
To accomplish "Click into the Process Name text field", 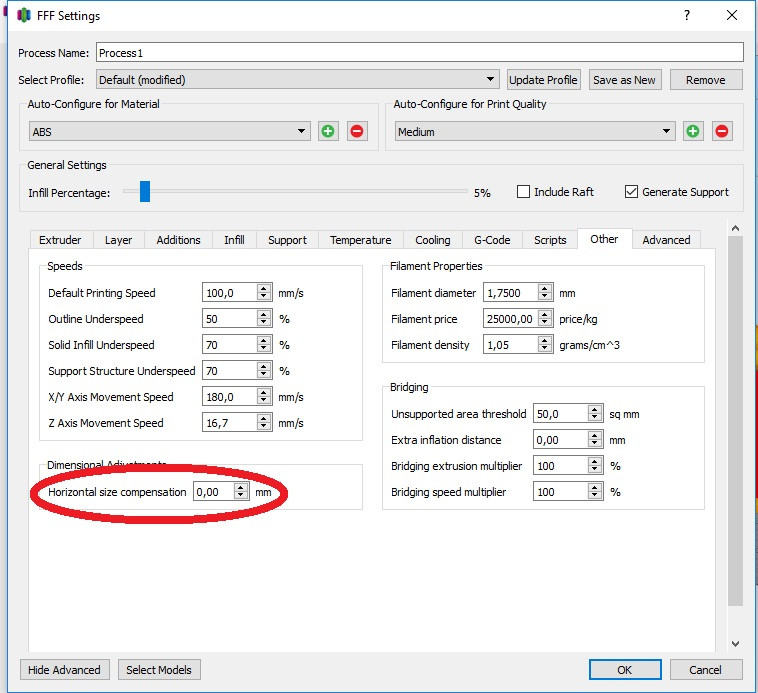I will tap(419, 52).
